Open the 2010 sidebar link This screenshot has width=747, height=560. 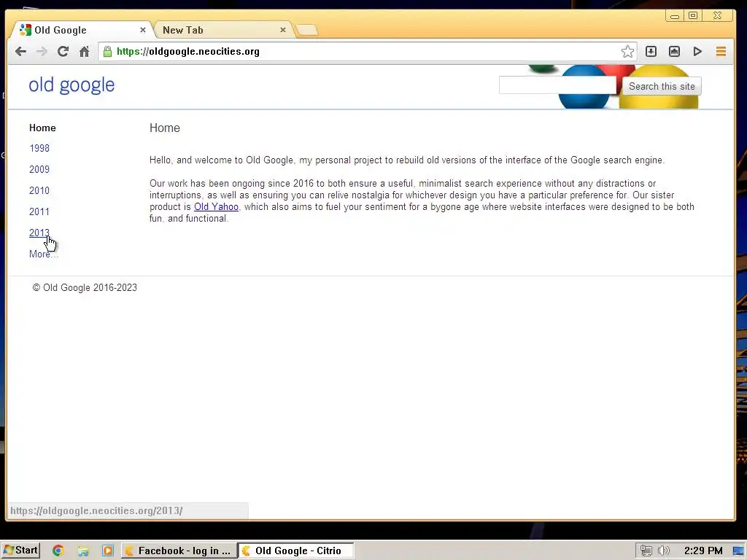pos(39,190)
